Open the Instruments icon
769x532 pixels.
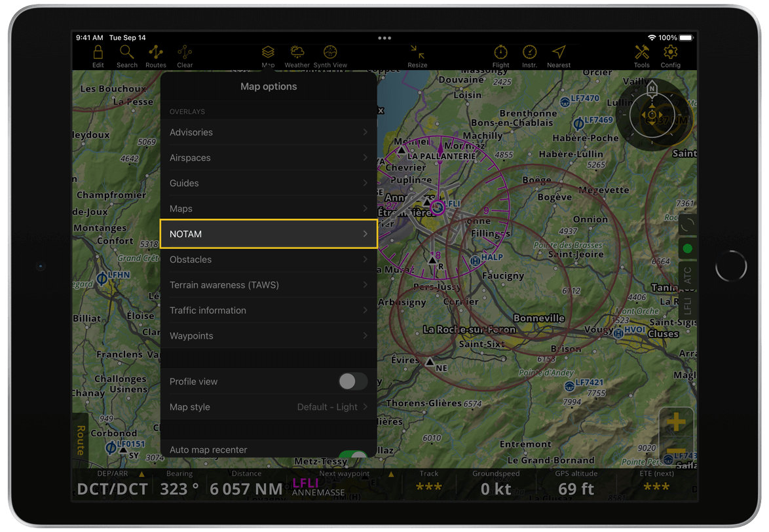click(529, 56)
